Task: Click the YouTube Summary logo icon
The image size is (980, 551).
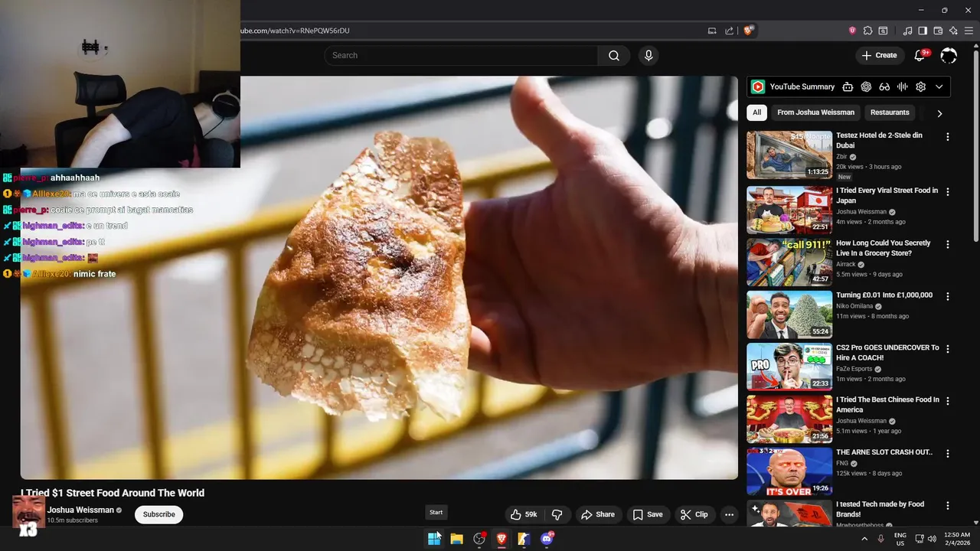Action: 758,86
